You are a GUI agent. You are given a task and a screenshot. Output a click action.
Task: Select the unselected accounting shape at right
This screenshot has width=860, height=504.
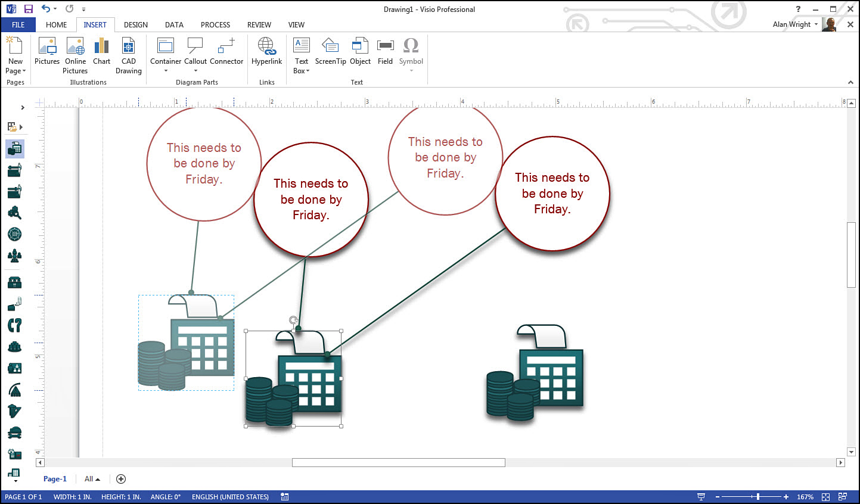535,373
